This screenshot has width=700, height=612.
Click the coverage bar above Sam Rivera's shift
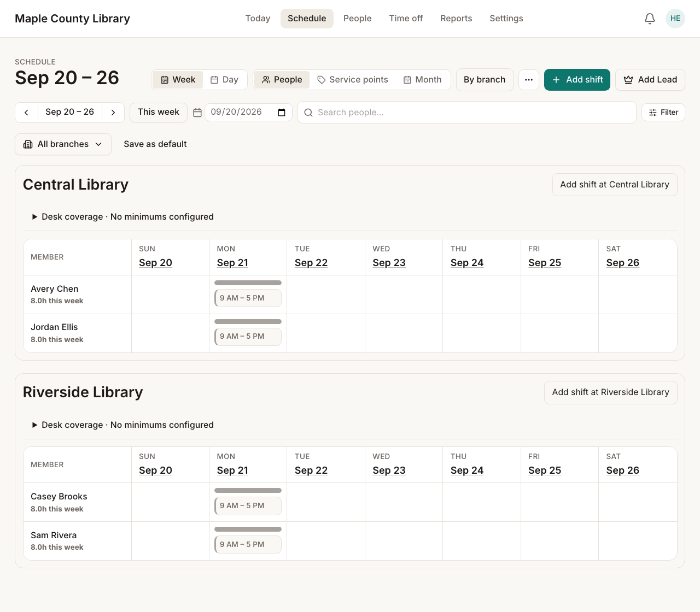point(248,529)
